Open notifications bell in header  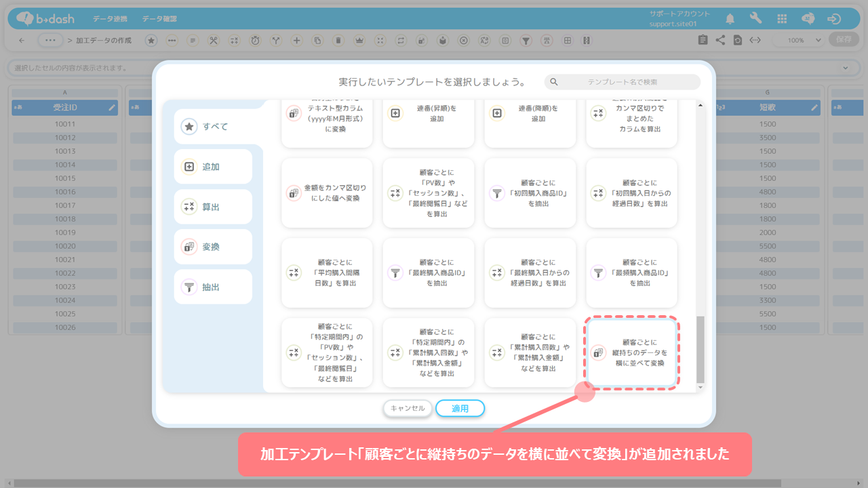(730, 18)
